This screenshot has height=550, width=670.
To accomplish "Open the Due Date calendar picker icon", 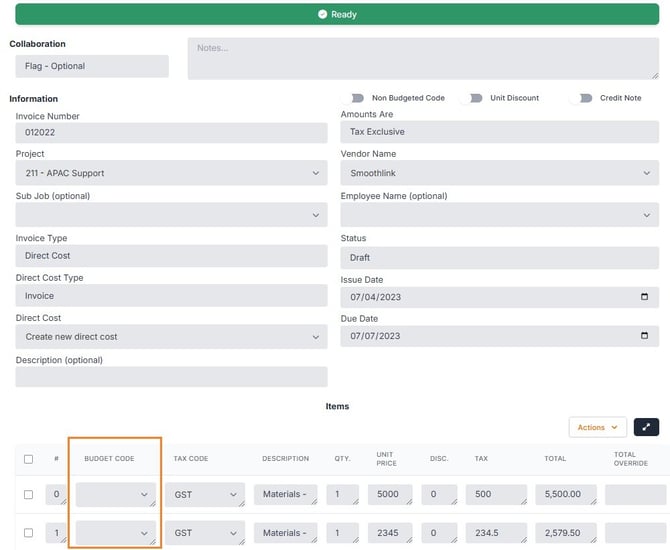I will [644, 335].
